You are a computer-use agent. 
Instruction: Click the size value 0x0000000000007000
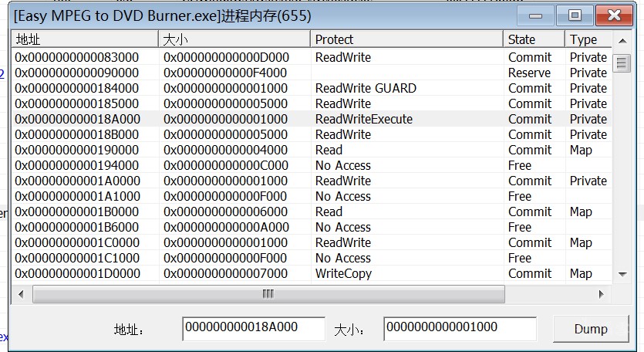(225, 273)
